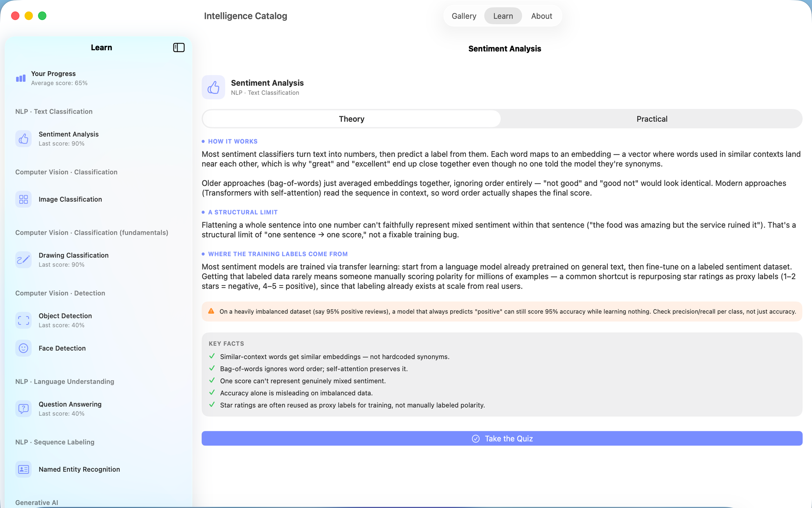Click the large thumbs-up header icon
Viewport: 812px width, 508px height.
[x=213, y=87]
